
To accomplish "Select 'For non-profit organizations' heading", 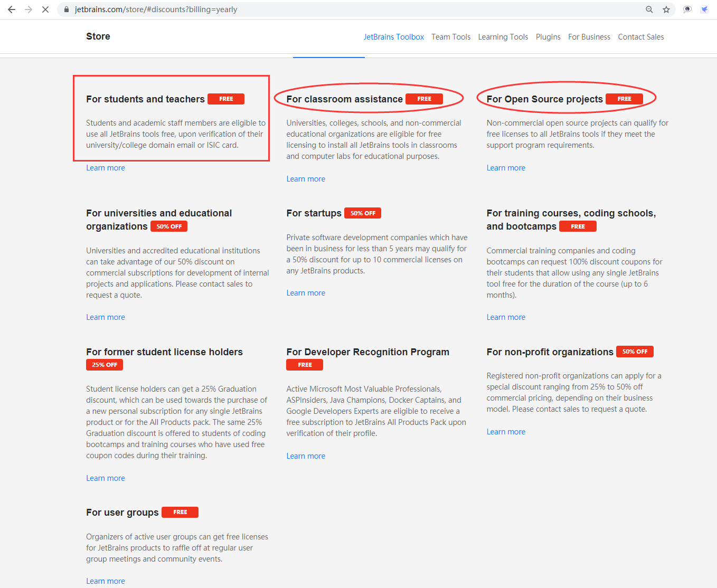I will [x=550, y=352].
